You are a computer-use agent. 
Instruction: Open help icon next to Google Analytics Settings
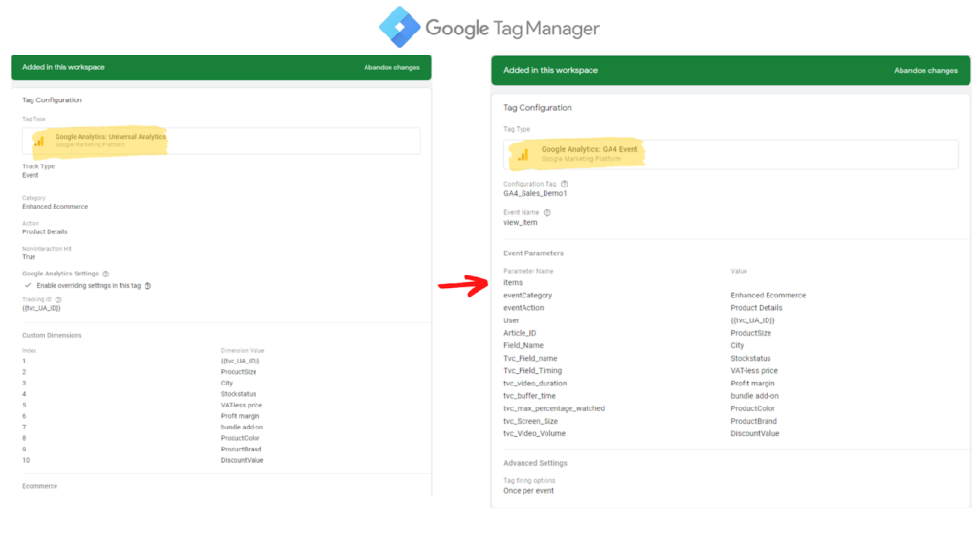tap(105, 274)
